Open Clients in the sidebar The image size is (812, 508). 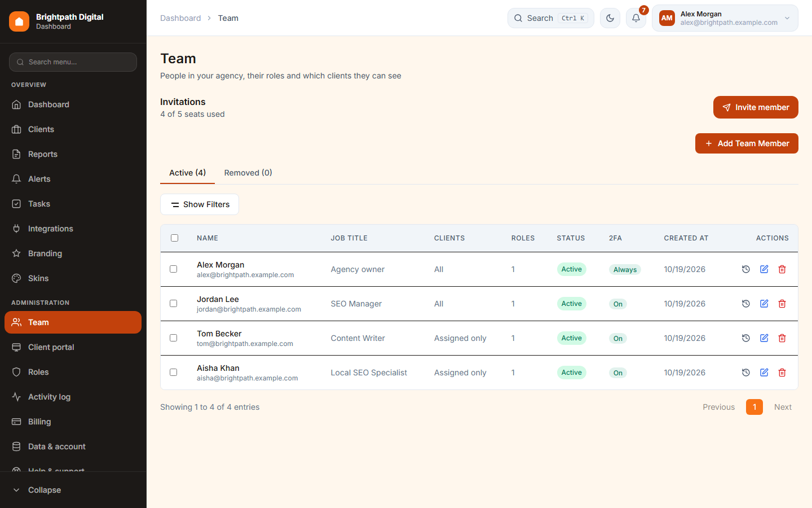click(73, 129)
